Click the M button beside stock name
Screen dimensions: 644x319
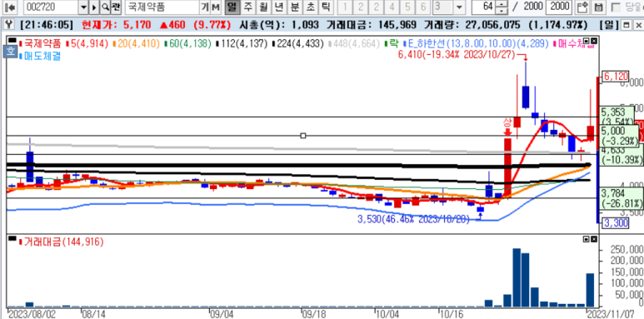216,7
